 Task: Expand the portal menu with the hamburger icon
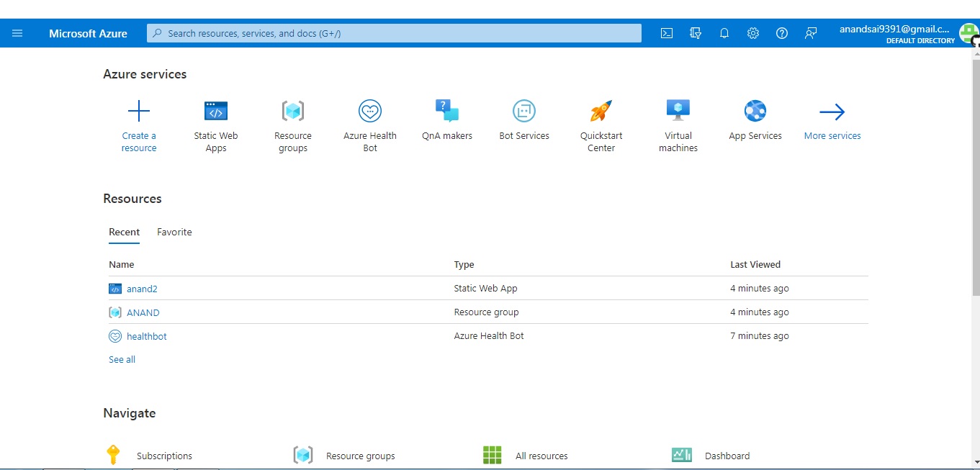[x=17, y=32]
